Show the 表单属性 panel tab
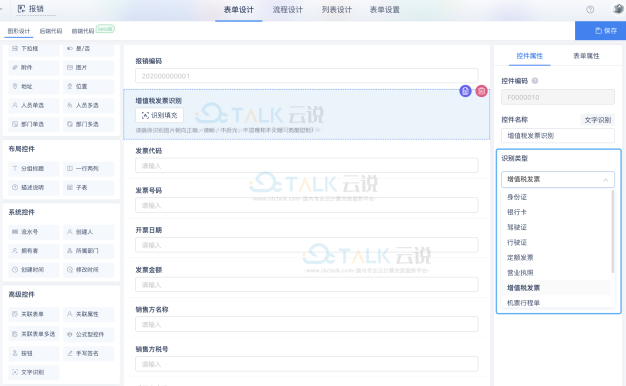 (x=586, y=56)
